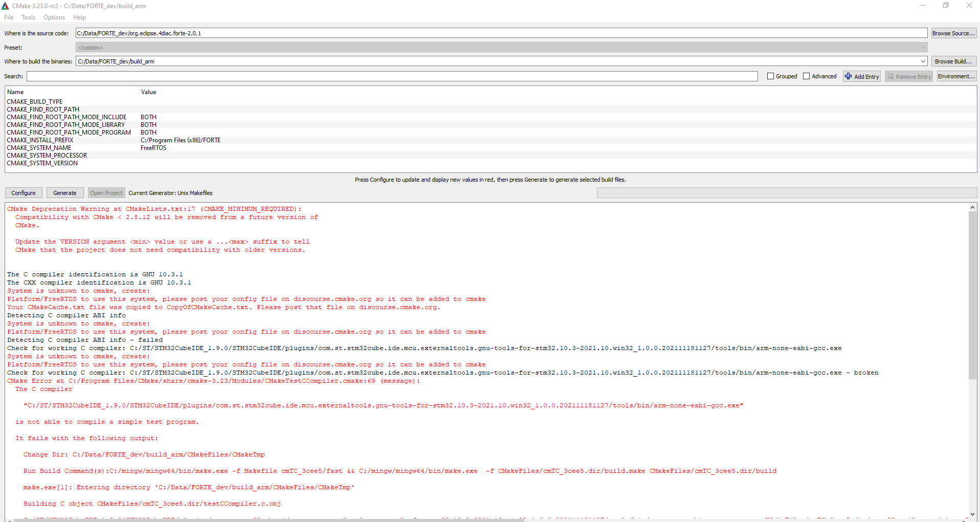
Task: Click the 'Building C object' log line
Action: point(152,504)
